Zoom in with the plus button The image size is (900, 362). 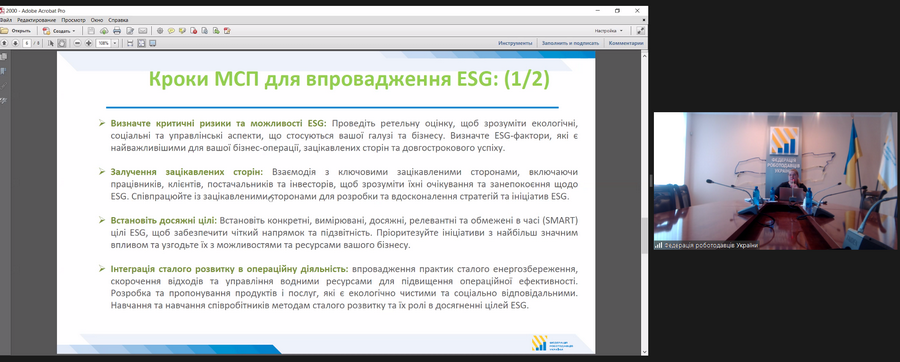pyautogui.click(x=89, y=43)
